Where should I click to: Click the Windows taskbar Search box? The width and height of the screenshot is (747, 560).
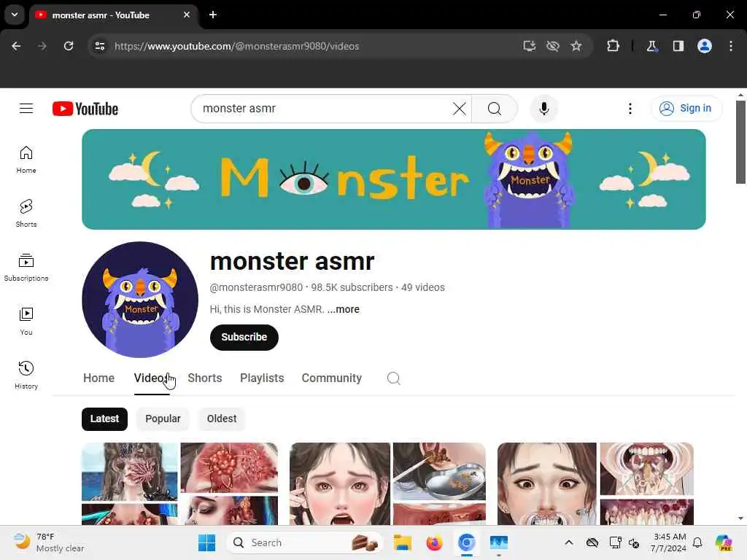(x=305, y=542)
